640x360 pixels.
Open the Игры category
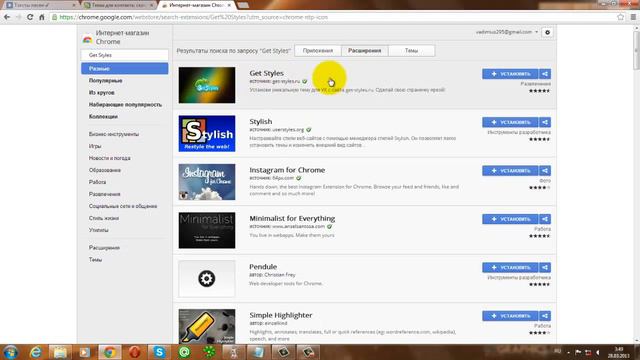click(x=95, y=146)
